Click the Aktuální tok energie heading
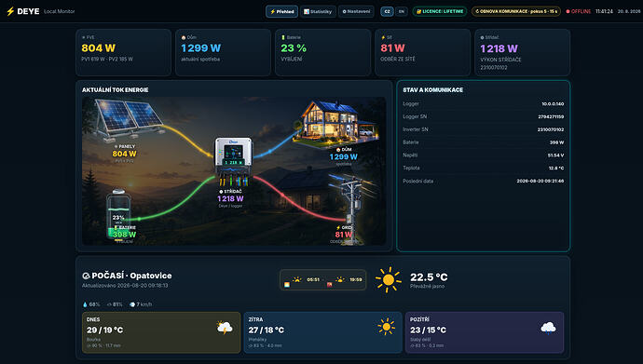The image size is (643, 364). 116,89
